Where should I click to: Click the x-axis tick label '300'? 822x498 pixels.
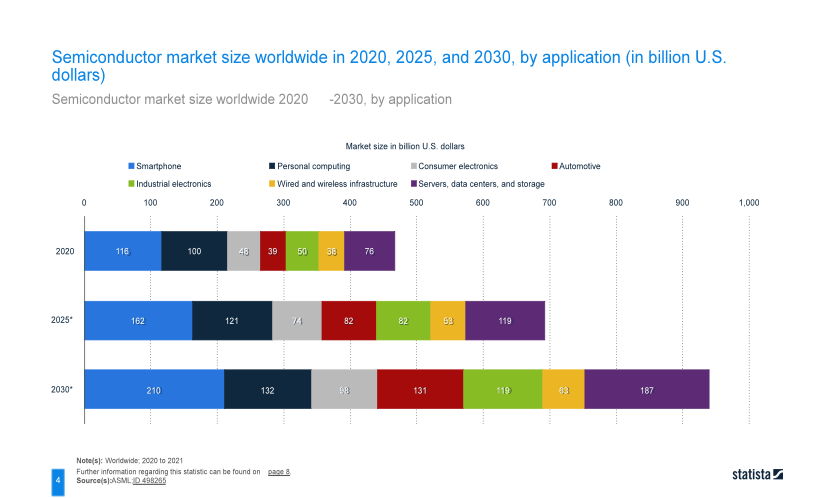(283, 203)
